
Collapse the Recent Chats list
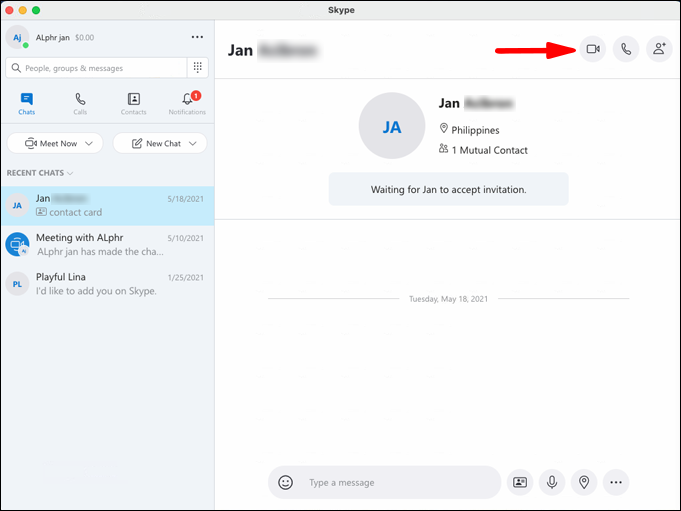(x=40, y=173)
